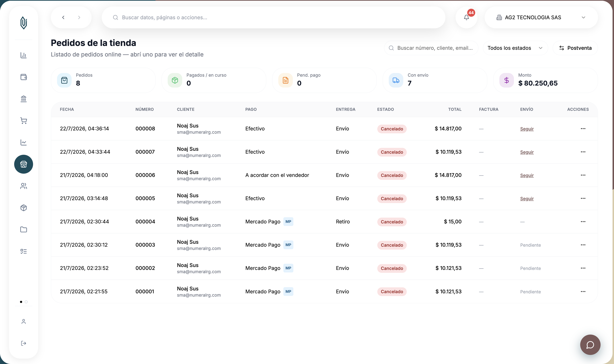Focus the global Buscar datos search field
Viewport: 614px width, 364px height.
click(273, 17)
